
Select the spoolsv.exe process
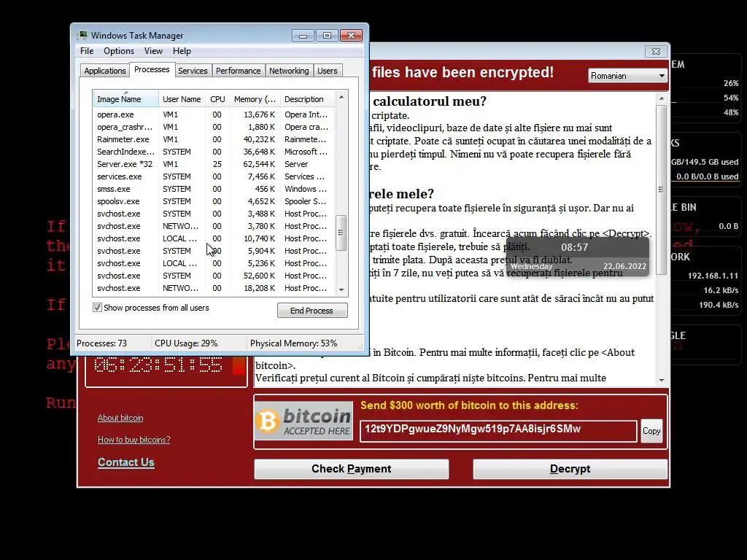point(214,201)
